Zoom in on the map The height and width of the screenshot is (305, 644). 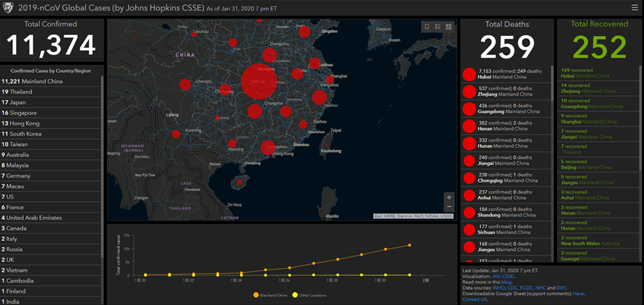click(x=449, y=197)
